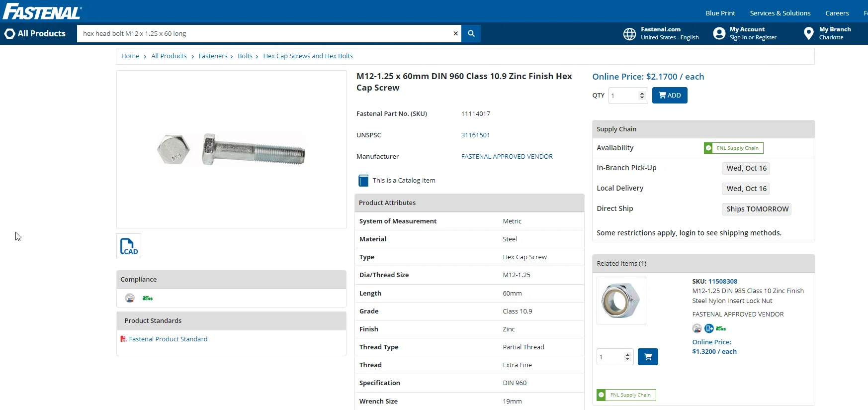Clear the search box text
The width and height of the screenshot is (868, 410).
tap(455, 34)
